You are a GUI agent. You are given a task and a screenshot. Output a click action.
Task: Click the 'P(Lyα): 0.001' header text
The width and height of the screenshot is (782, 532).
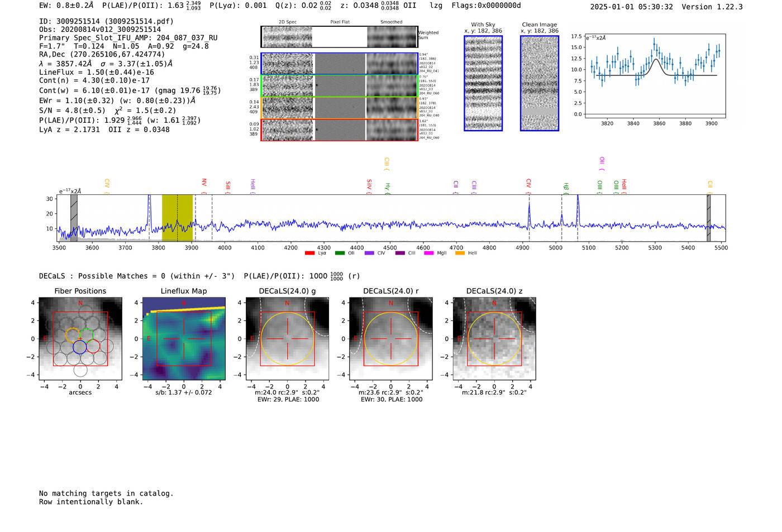click(238, 6)
